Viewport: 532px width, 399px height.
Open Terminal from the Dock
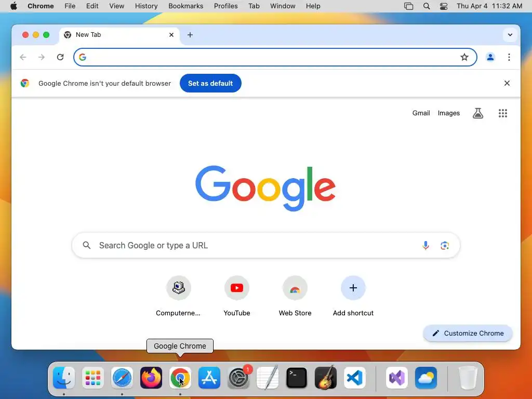(297, 378)
